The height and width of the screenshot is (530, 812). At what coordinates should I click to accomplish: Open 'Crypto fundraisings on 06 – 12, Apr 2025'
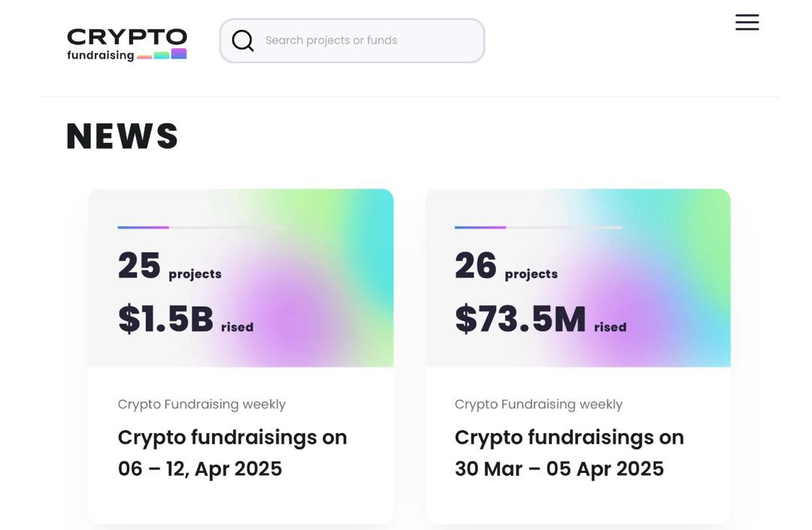click(x=232, y=453)
